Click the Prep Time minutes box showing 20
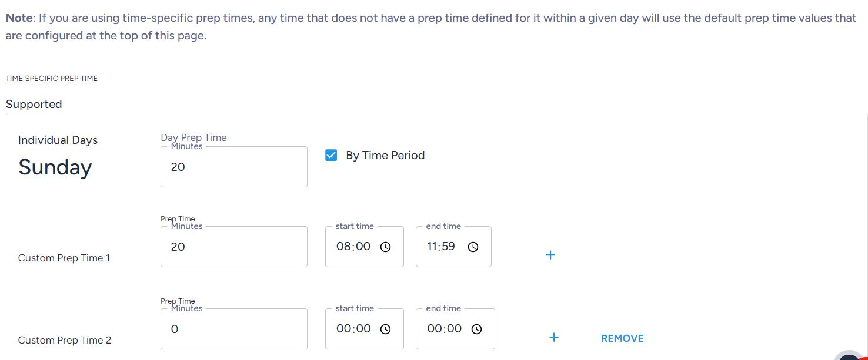The image size is (868, 360). [x=233, y=246]
